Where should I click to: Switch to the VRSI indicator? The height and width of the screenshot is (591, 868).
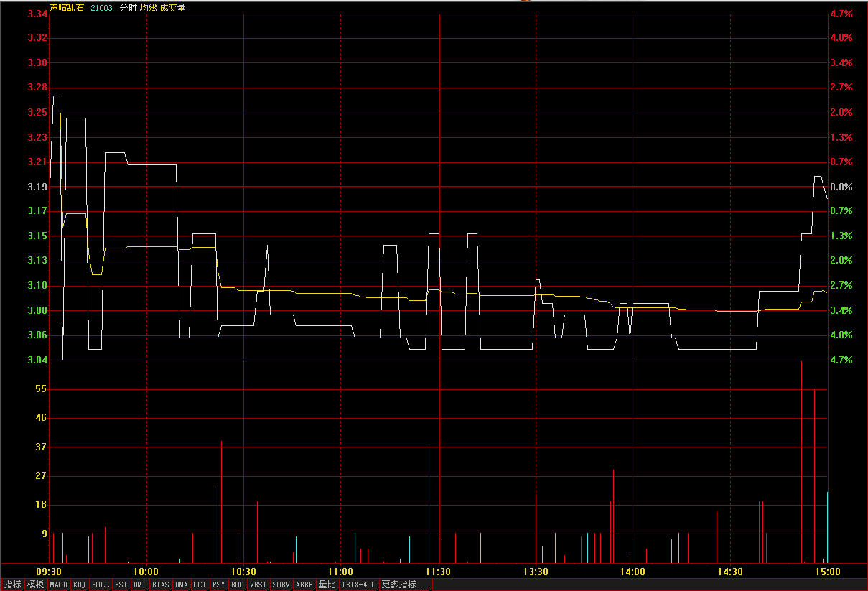(x=258, y=585)
